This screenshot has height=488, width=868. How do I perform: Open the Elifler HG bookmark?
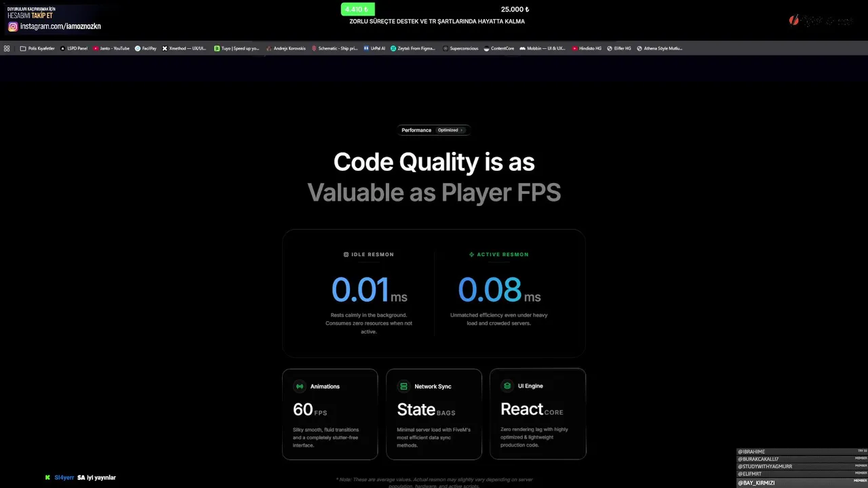pos(619,49)
